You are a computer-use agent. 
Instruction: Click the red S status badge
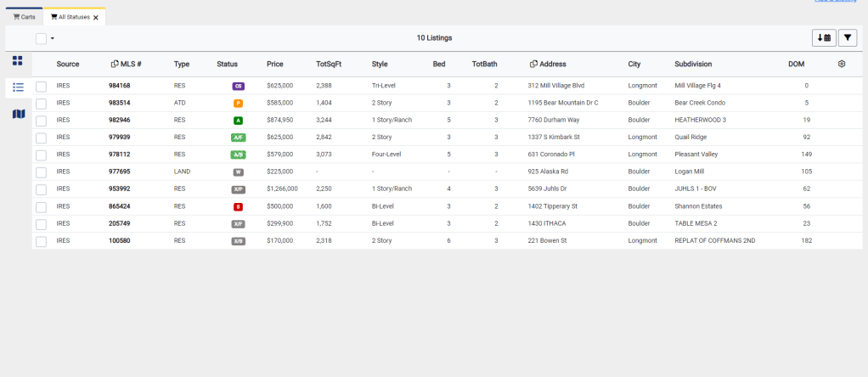click(x=238, y=206)
